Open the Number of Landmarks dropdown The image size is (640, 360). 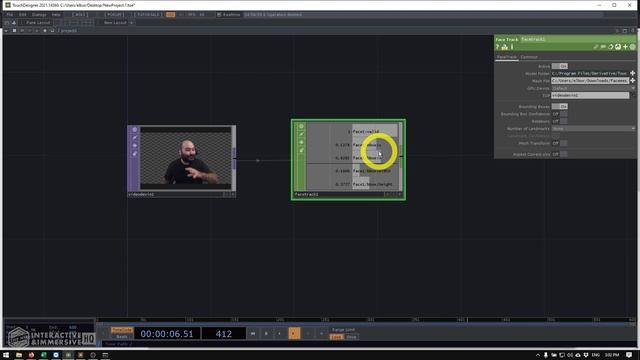(x=593, y=129)
